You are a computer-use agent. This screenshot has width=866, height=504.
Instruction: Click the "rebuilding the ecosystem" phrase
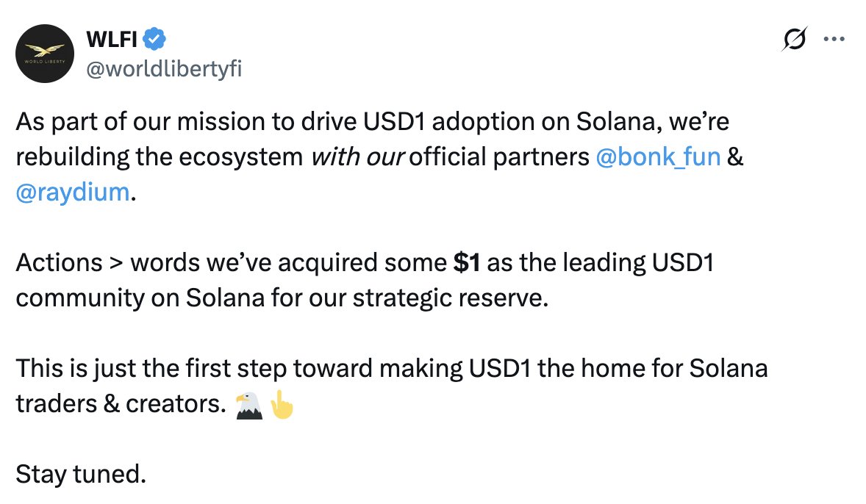tap(159, 157)
